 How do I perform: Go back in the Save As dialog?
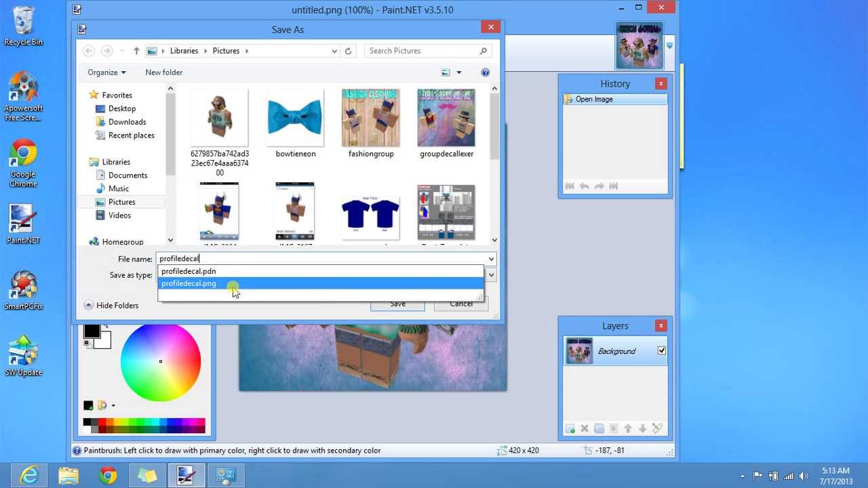[x=89, y=51]
